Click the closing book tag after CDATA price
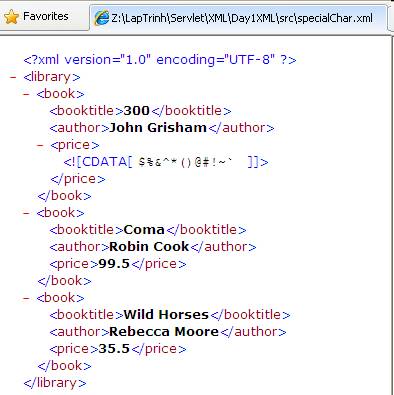Image resolution: width=394 pixels, height=395 pixels. (64, 196)
